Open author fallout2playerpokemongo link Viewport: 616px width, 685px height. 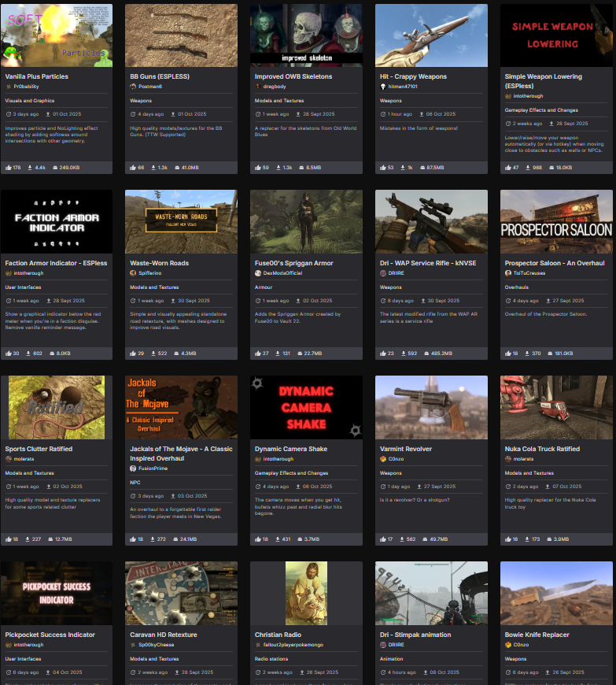tap(293, 645)
